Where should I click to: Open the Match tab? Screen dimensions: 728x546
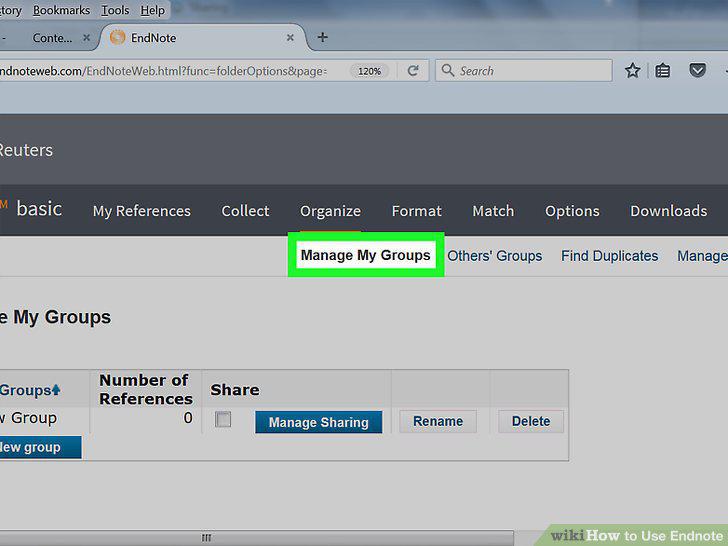point(493,211)
